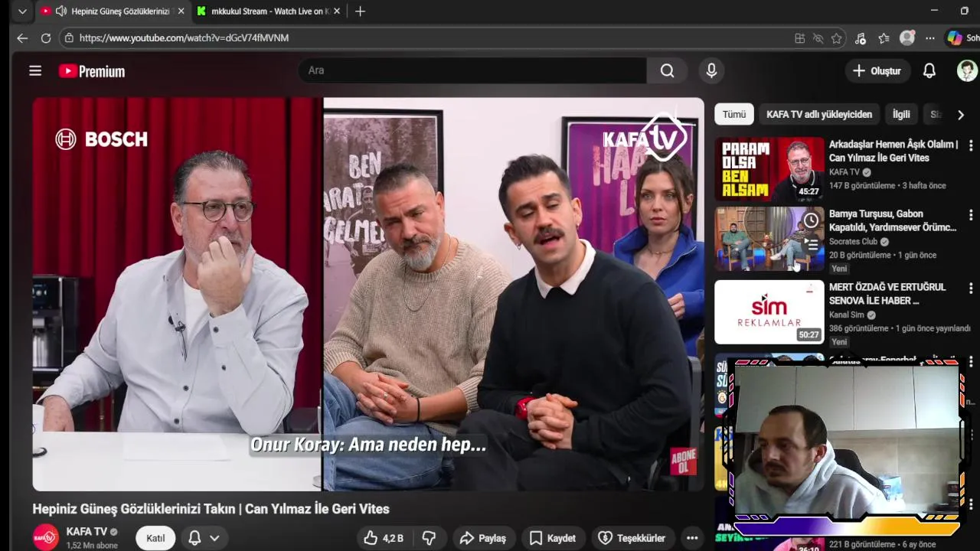Switch to the mkkukul Stream browser tab
Viewport: 980px width, 551px height.
[267, 11]
